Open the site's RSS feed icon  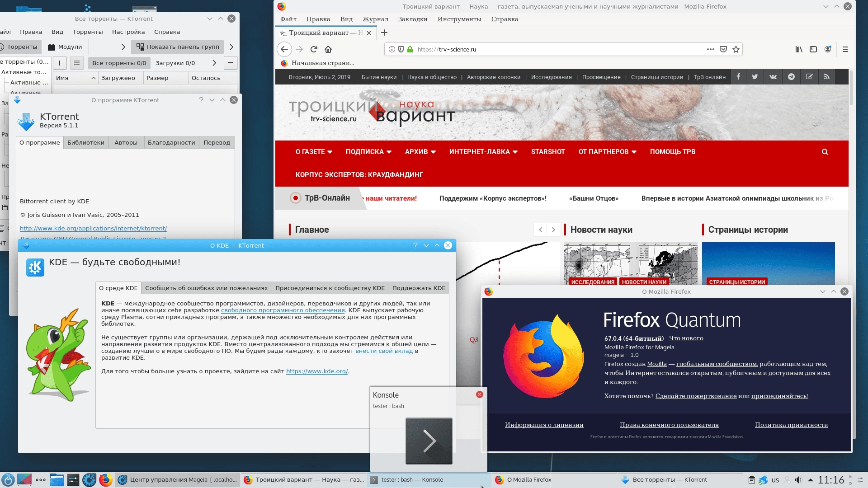pyautogui.click(x=827, y=77)
